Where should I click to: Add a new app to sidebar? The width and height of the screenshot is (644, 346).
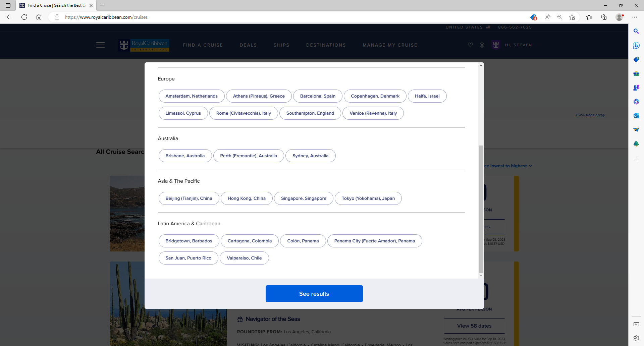(636, 159)
